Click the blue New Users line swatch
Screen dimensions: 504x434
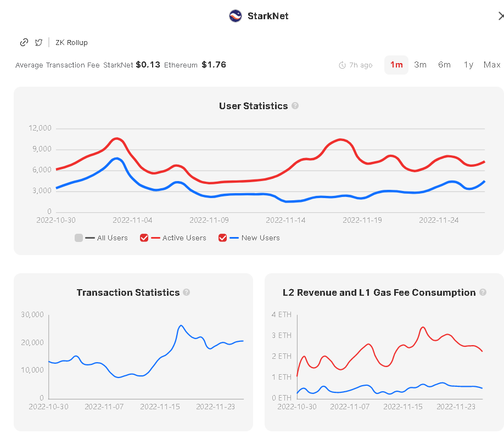(234, 238)
